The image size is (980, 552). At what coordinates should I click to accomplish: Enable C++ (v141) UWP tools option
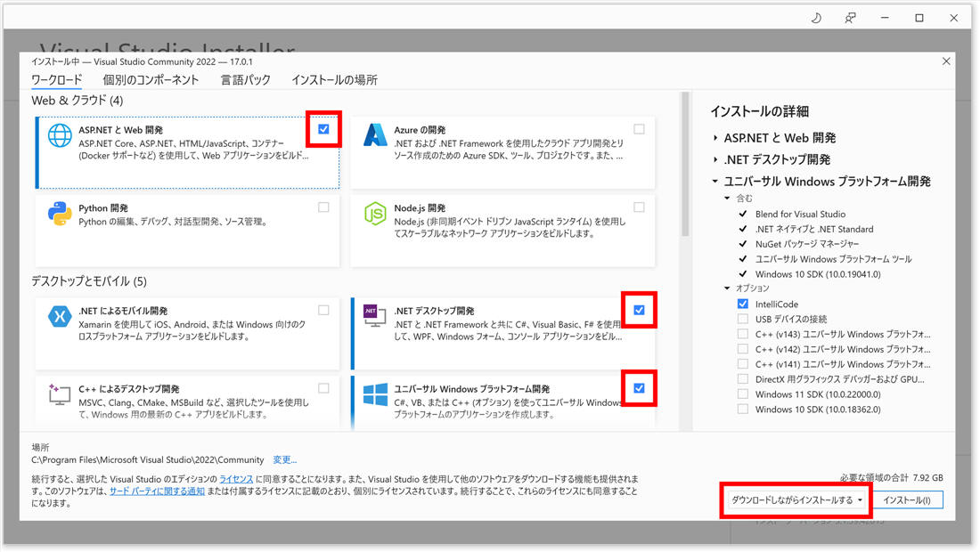742,364
